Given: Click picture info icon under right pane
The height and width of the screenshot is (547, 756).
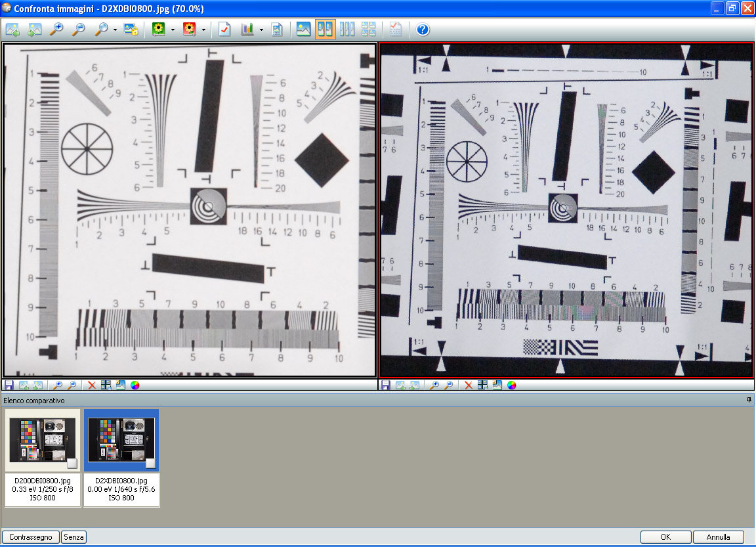Looking at the screenshot, I should tap(497, 385).
